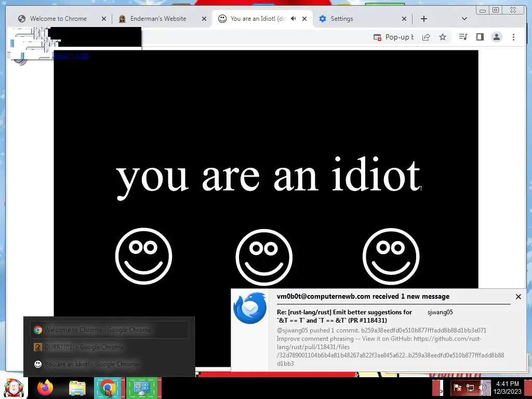Screen dimensions: 532x399
Task: Open the Santa Start button
Action: tap(14, 388)
